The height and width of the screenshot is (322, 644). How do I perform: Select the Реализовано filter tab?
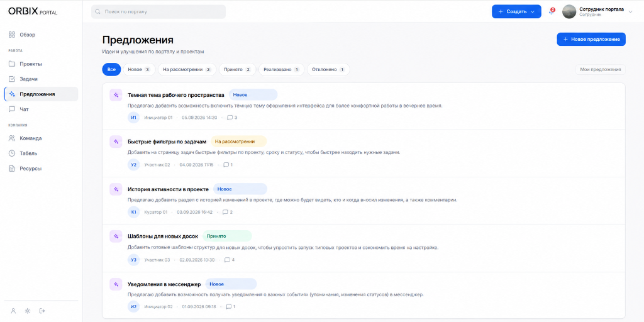(x=281, y=69)
